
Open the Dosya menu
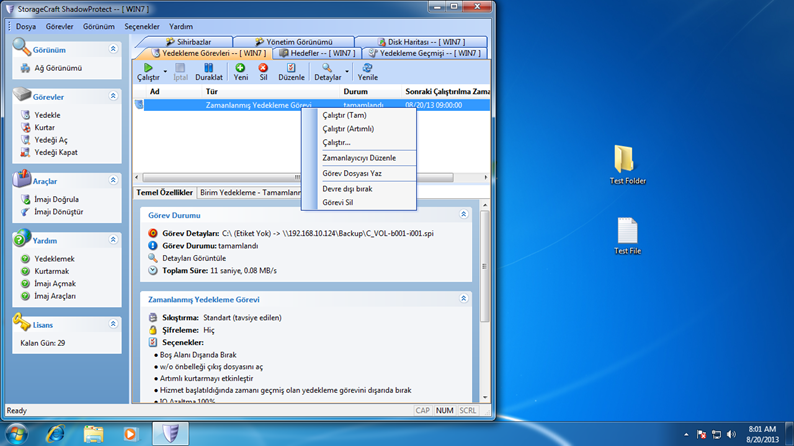click(26, 26)
